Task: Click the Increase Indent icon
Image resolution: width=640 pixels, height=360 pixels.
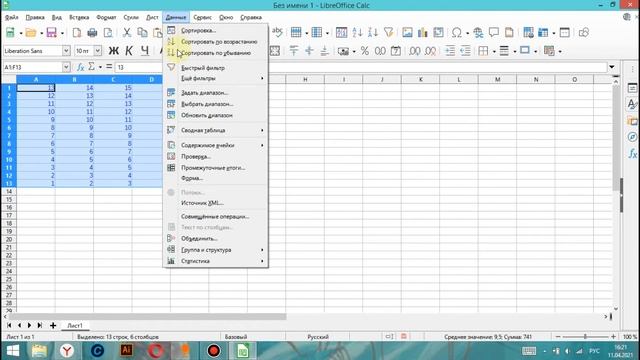Action: (450, 51)
